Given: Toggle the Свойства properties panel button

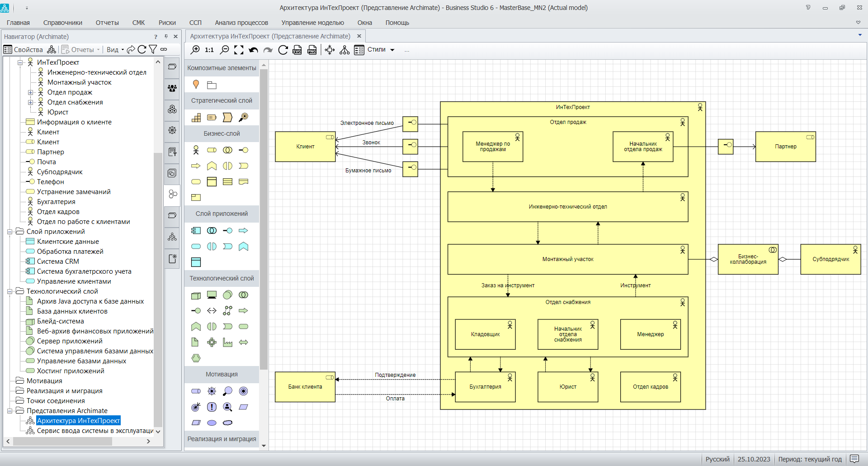Looking at the screenshot, I should (23, 49).
